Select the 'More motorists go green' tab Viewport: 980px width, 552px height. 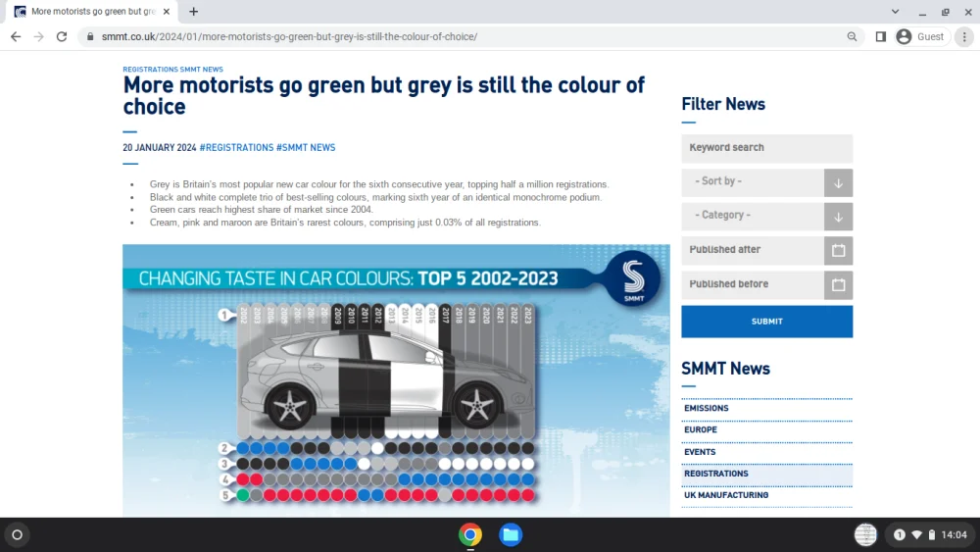92,11
